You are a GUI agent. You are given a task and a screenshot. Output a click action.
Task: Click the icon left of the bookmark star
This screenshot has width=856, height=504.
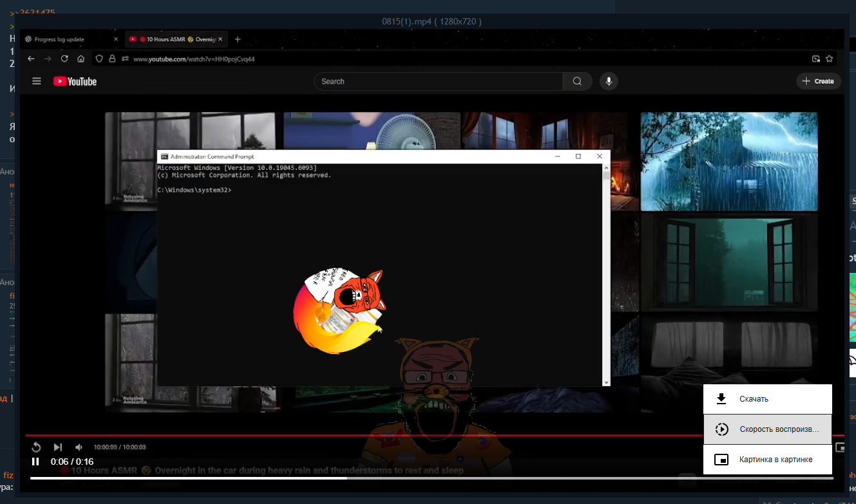[816, 59]
